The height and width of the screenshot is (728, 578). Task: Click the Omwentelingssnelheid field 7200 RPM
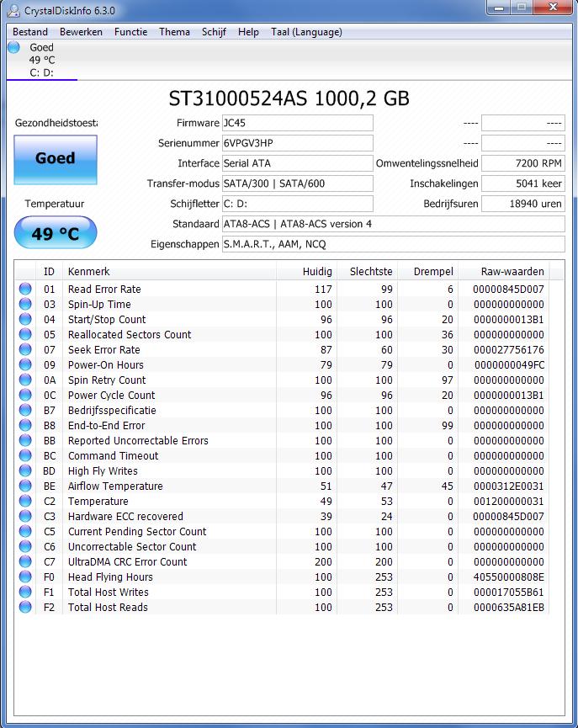coord(523,163)
